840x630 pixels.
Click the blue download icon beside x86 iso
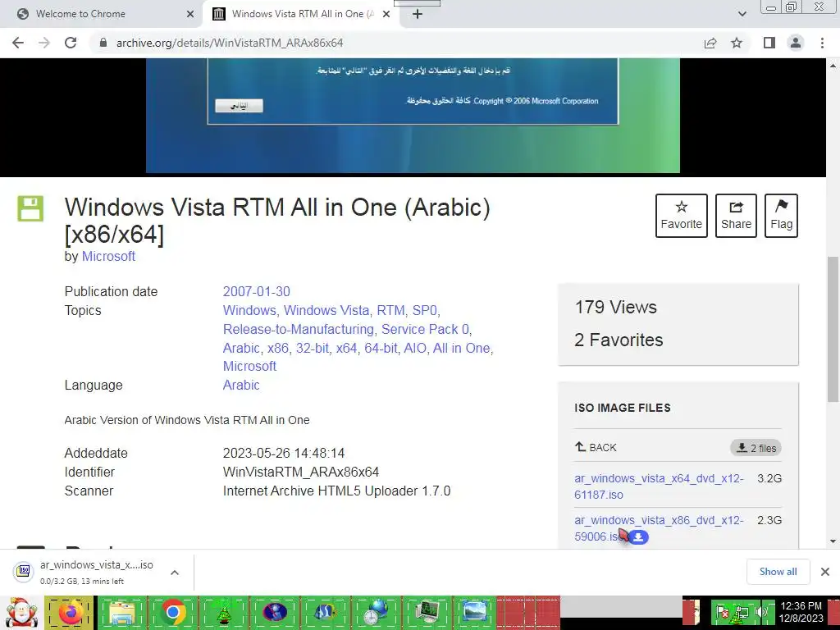pyautogui.click(x=638, y=536)
